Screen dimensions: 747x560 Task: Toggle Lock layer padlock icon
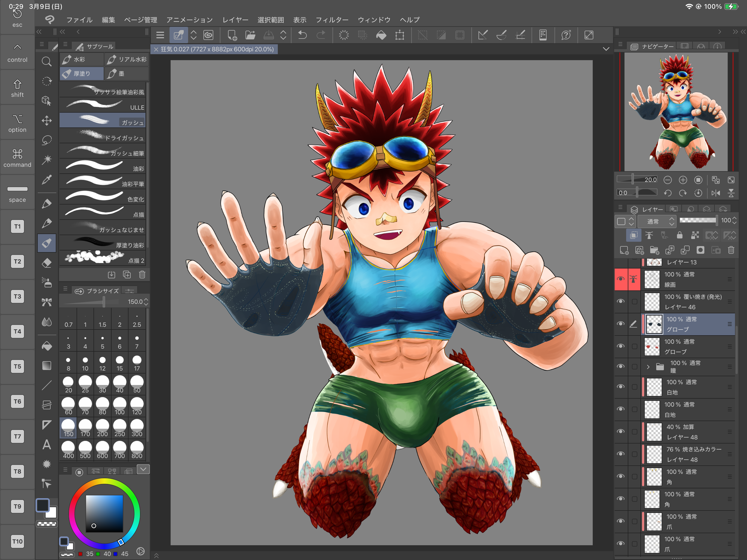pyautogui.click(x=680, y=235)
